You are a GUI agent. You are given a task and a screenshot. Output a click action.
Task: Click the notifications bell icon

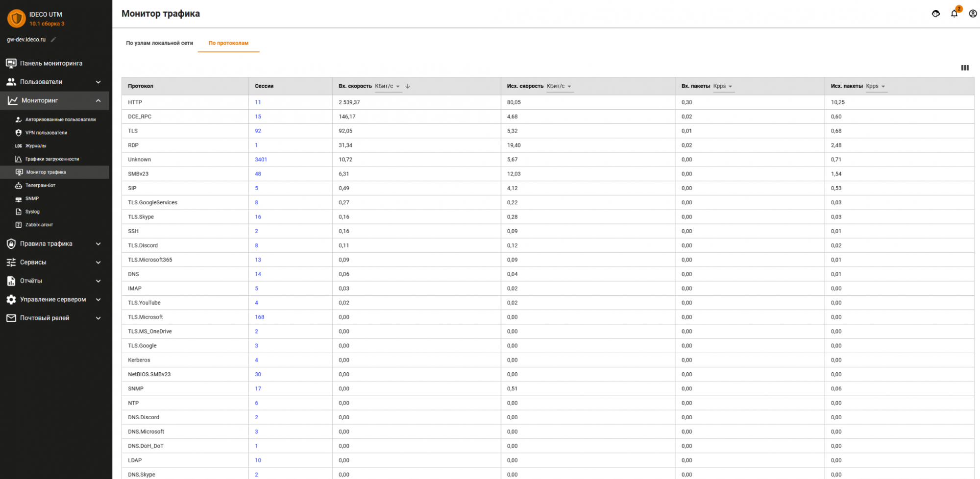pos(954,14)
